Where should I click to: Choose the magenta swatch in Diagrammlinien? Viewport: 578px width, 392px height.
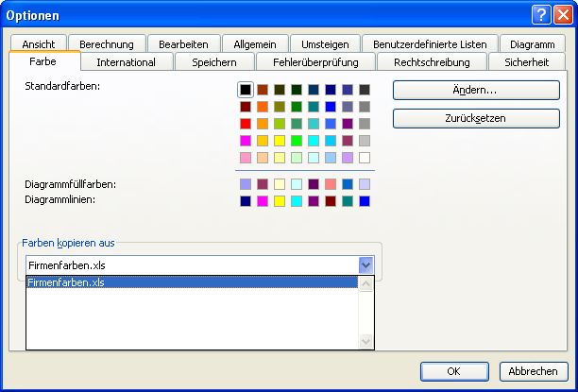[x=263, y=201]
